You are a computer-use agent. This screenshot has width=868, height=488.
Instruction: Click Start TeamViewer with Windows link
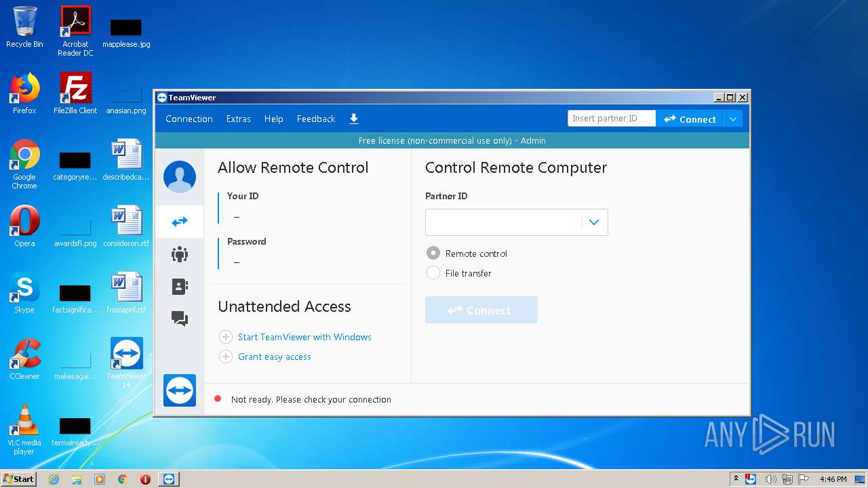point(304,337)
